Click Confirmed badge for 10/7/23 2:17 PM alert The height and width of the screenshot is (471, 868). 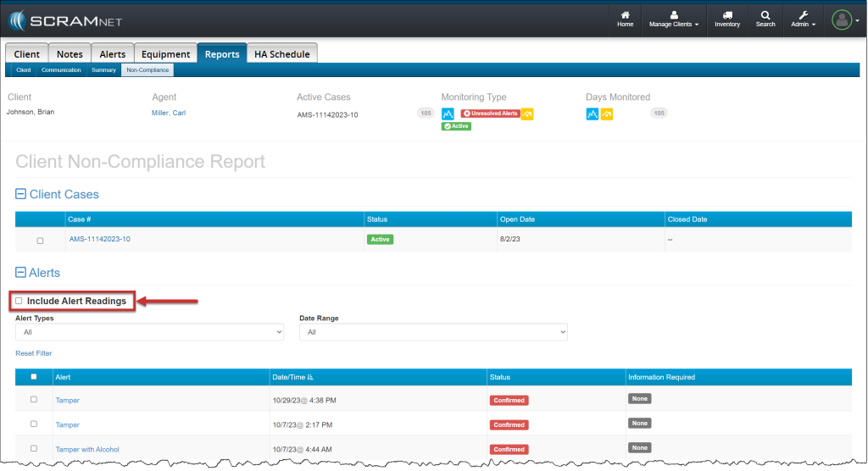point(509,424)
